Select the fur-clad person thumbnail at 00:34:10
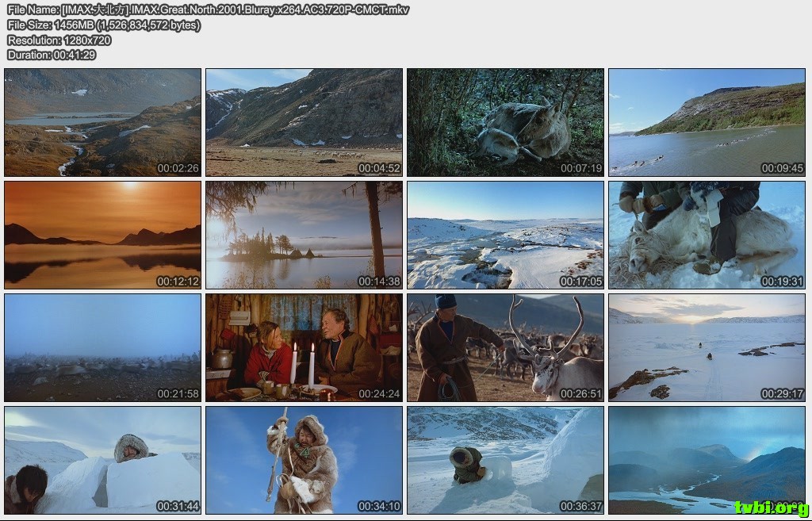 click(304, 460)
